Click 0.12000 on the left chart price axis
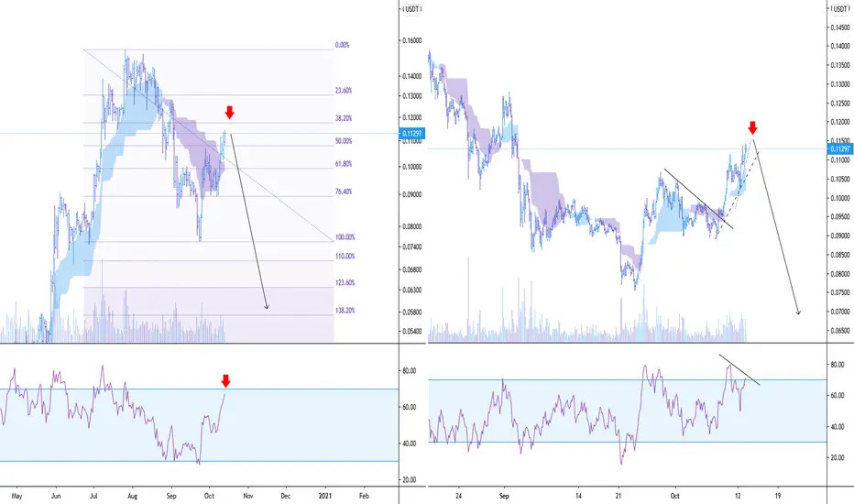 point(412,117)
